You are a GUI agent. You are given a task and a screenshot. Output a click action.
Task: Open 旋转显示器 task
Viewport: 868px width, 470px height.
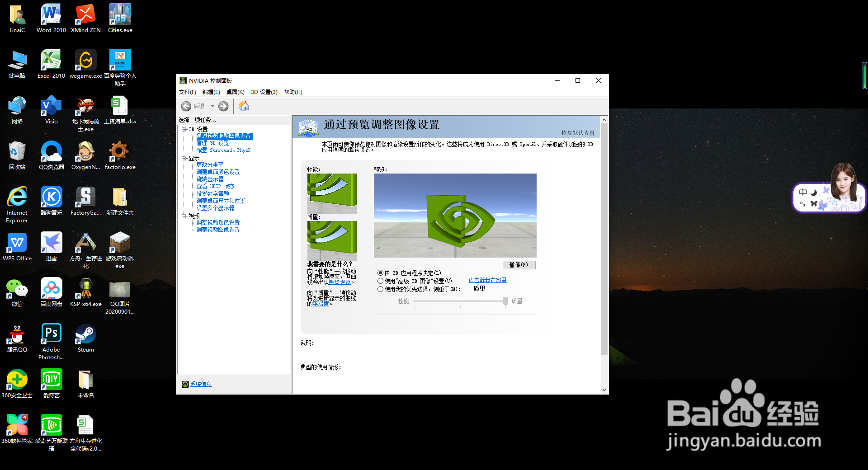[210, 179]
